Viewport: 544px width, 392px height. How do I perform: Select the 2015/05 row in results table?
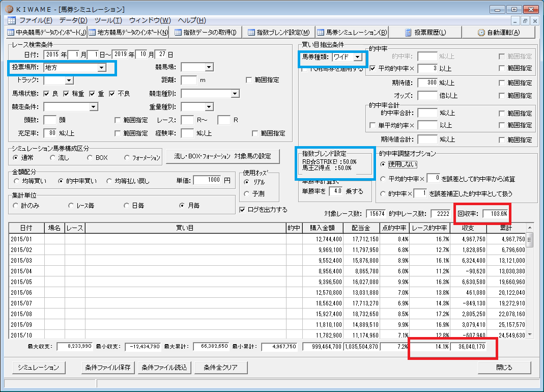(268, 282)
